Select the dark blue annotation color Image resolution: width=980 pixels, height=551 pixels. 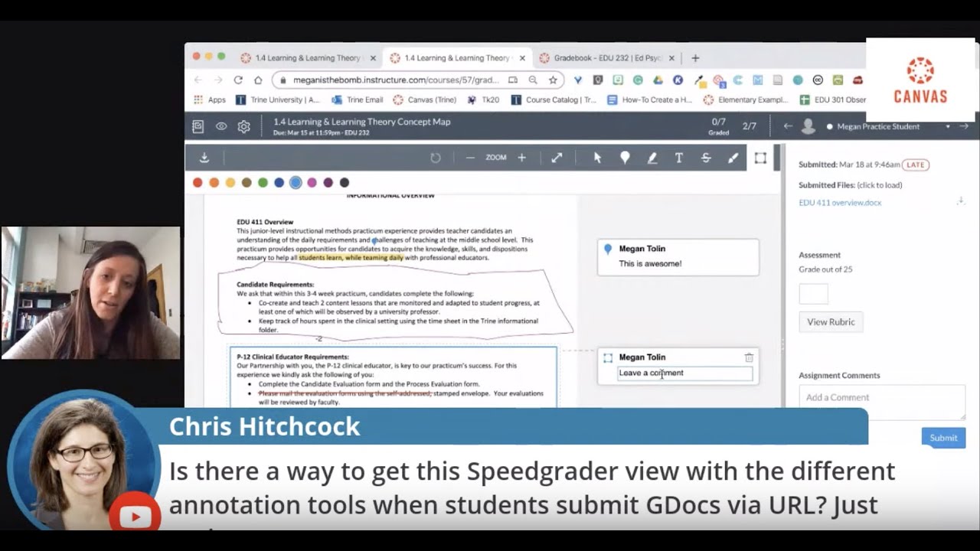coord(279,182)
